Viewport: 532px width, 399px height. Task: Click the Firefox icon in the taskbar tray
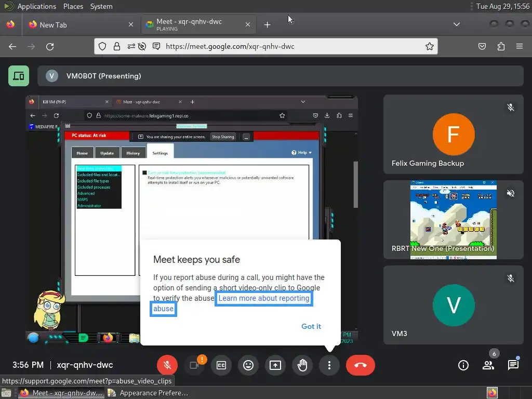coord(492,393)
